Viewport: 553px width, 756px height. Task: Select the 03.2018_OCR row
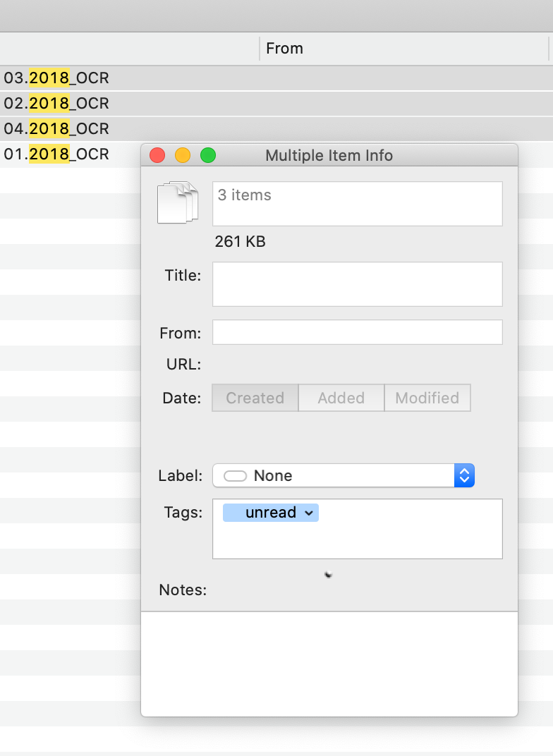coord(56,78)
